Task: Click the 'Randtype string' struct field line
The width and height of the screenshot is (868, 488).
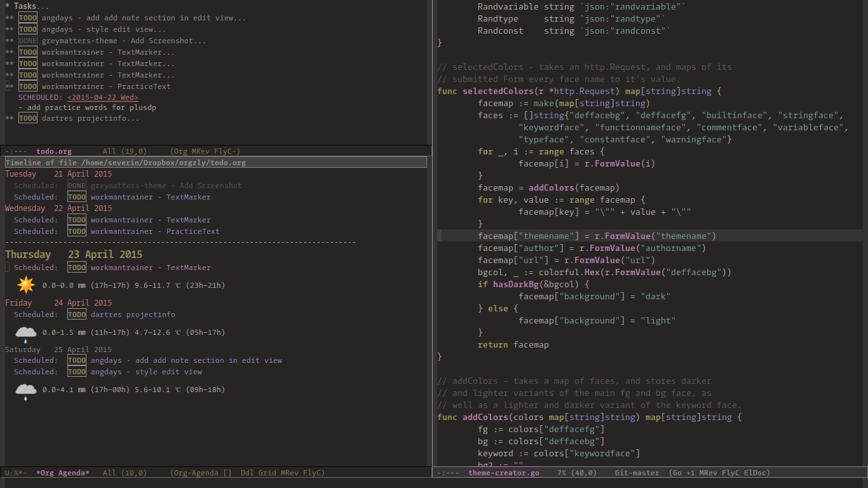Action: click(x=572, y=18)
